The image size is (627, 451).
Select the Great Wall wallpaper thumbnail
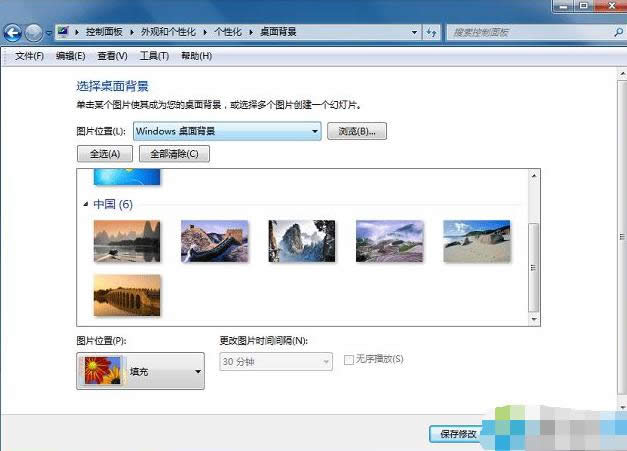pos(214,241)
